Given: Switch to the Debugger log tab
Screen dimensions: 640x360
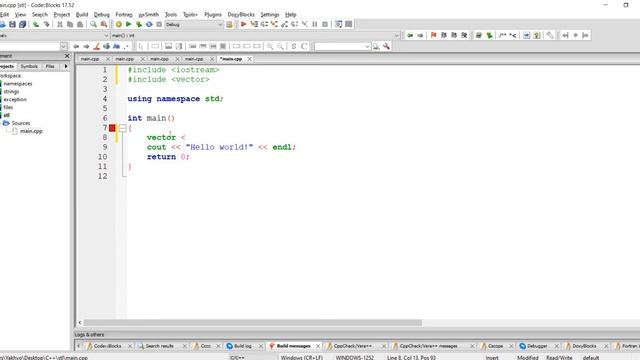Looking at the screenshot, I should 536,346.
